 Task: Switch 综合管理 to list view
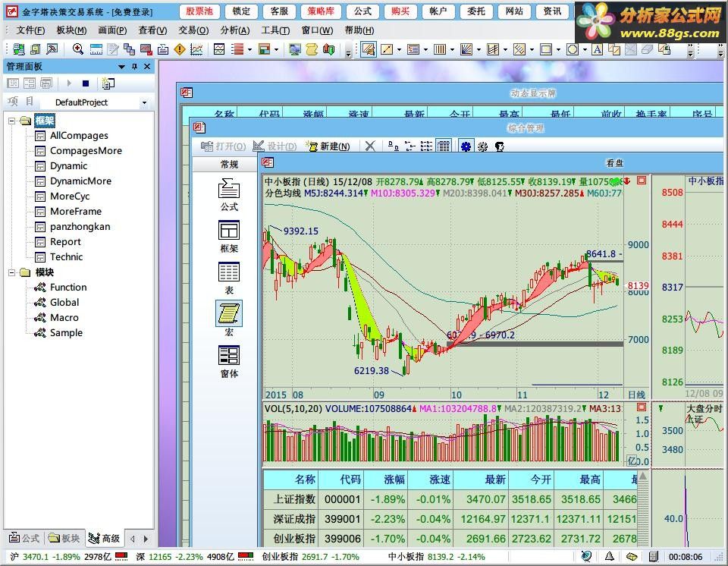pos(426,146)
